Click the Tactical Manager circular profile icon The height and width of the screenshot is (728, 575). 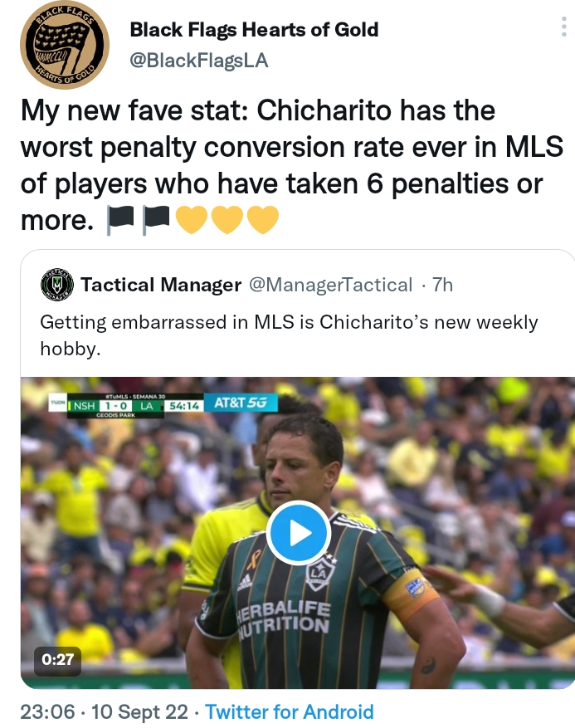[x=56, y=286]
